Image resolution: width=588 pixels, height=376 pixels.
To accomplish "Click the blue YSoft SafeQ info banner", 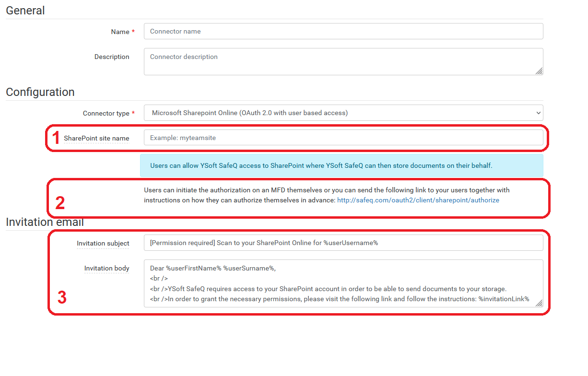I will [x=341, y=165].
